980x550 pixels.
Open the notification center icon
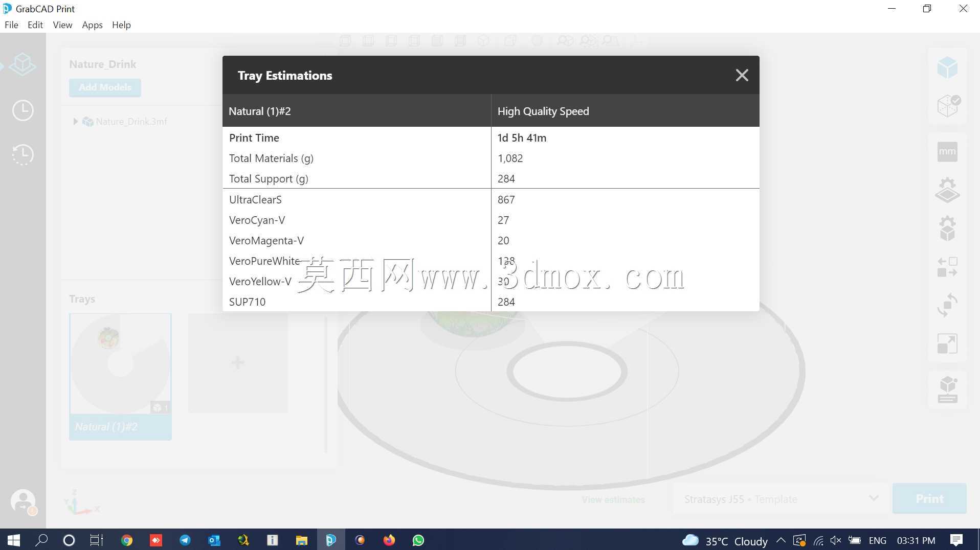956,540
